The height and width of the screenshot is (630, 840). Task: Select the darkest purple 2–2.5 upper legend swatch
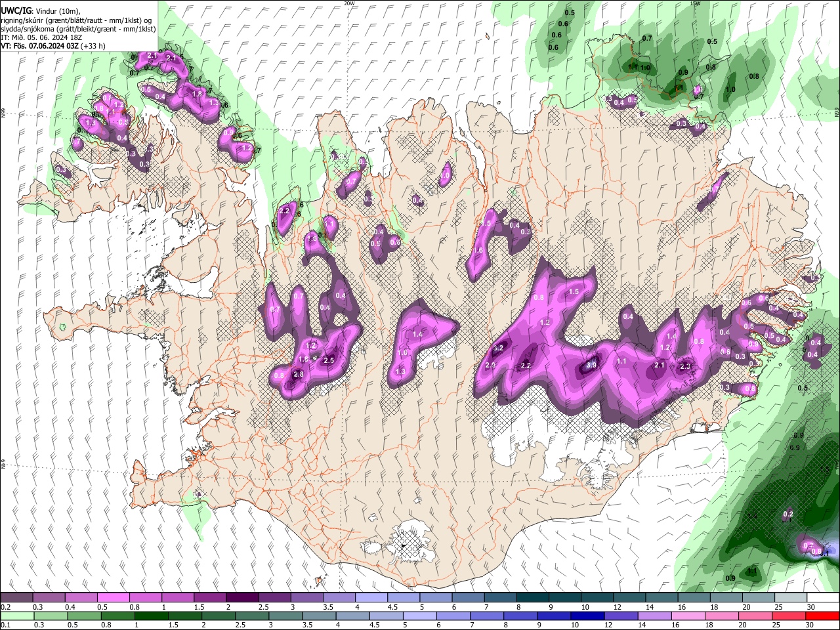point(242,598)
